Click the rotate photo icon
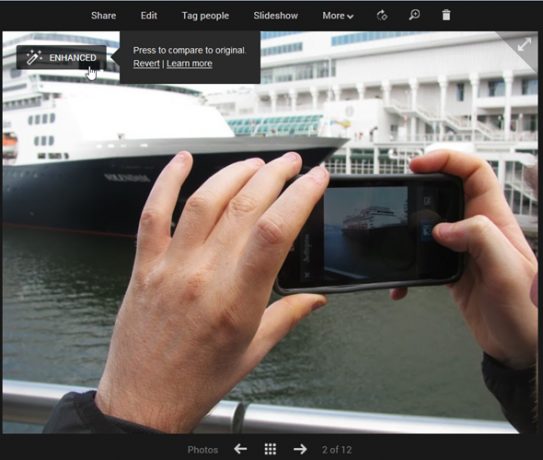 [382, 15]
